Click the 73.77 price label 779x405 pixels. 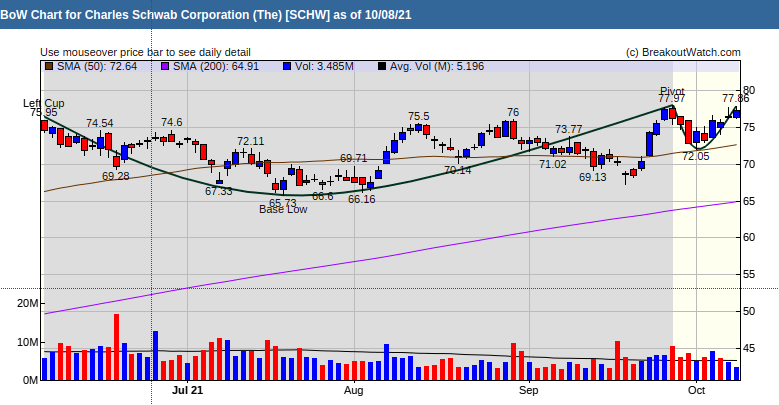pos(568,129)
